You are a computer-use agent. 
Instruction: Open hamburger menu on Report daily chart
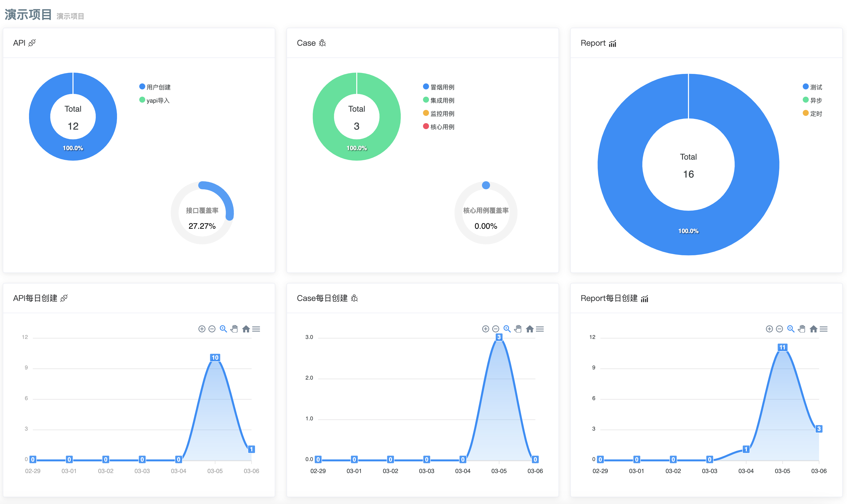tap(823, 329)
